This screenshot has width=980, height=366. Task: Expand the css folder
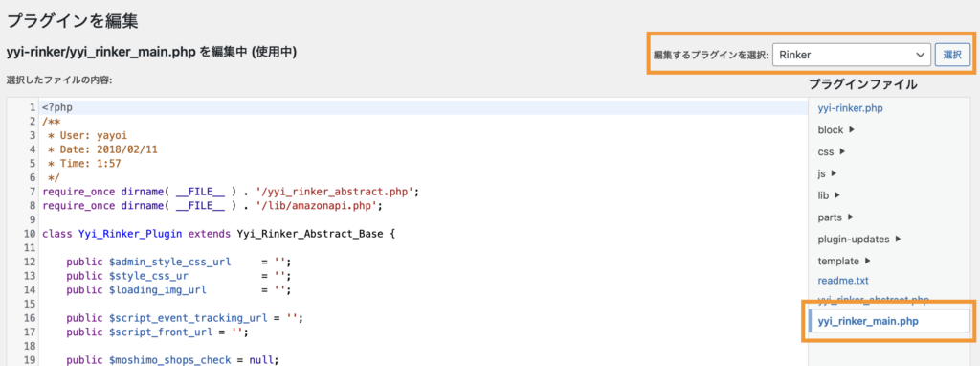(x=832, y=151)
